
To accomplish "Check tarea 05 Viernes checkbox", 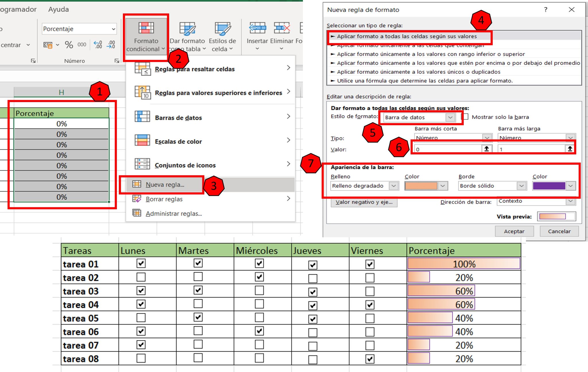I will click(370, 318).
